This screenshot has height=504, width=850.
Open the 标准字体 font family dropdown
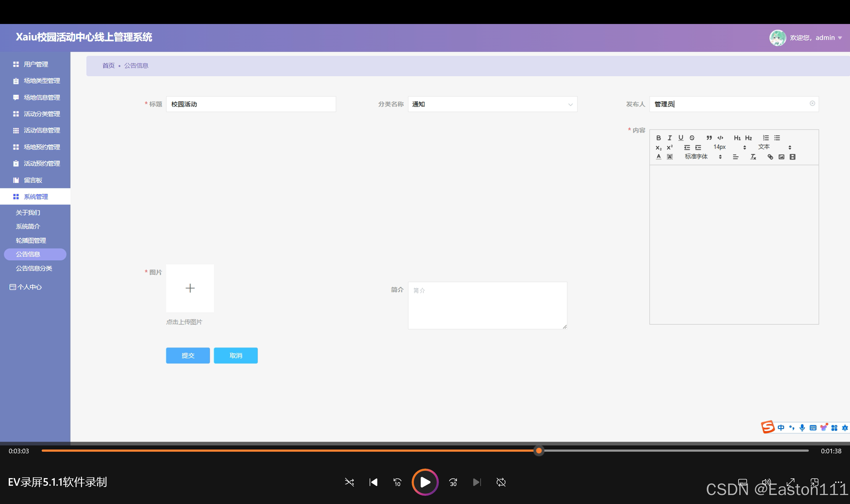703,157
